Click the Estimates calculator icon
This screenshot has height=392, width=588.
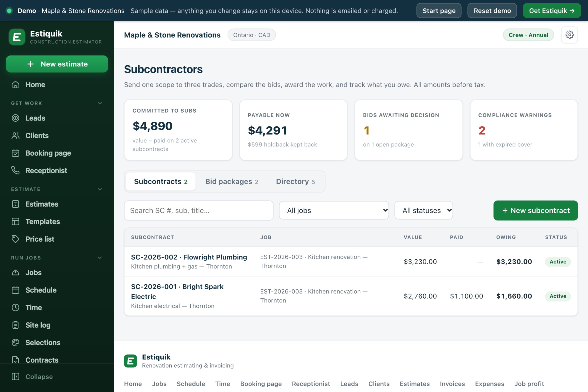point(15,204)
